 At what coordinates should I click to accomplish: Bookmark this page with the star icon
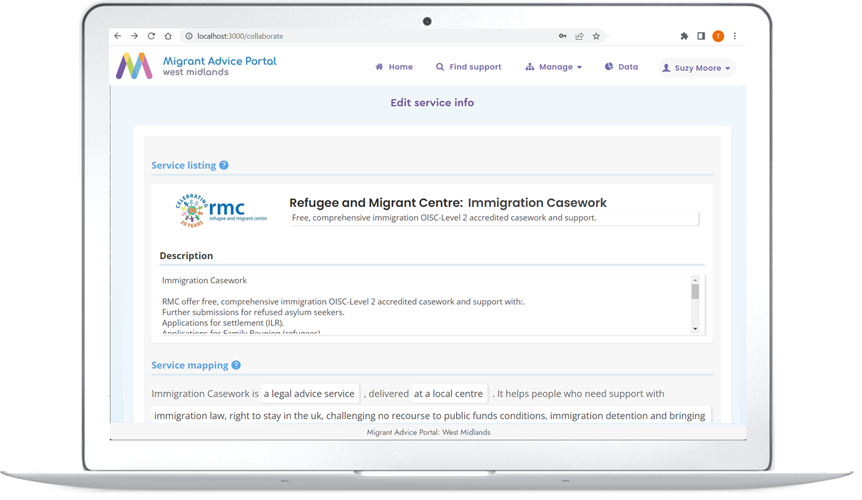coord(596,36)
